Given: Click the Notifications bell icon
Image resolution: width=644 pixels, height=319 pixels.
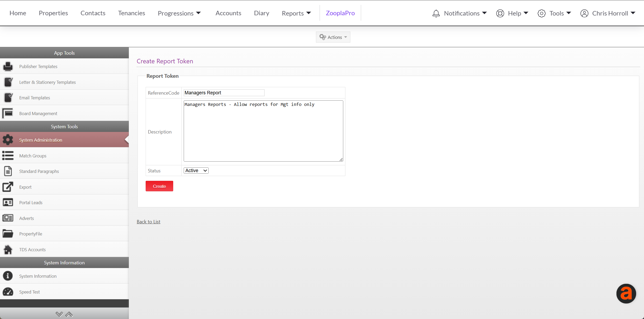Looking at the screenshot, I should pyautogui.click(x=436, y=13).
